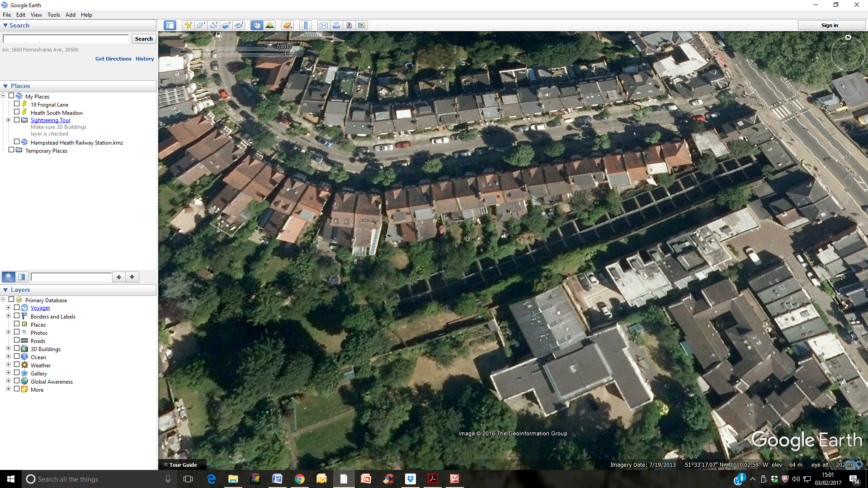This screenshot has width=868, height=488.
Task: Select the Add Path tool
Action: coord(213,25)
